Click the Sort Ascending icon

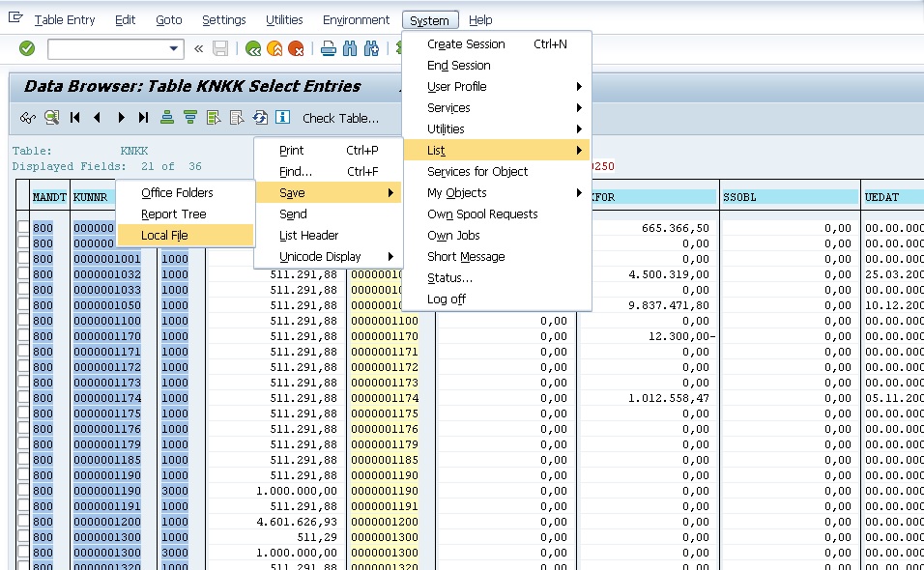[x=167, y=118]
